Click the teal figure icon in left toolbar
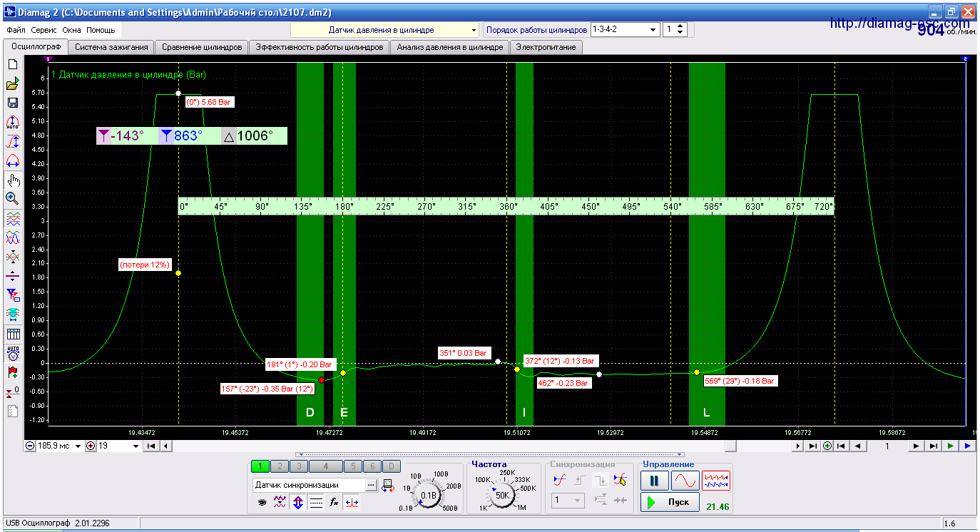The image size is (980, 532). [x=12, y=314]
